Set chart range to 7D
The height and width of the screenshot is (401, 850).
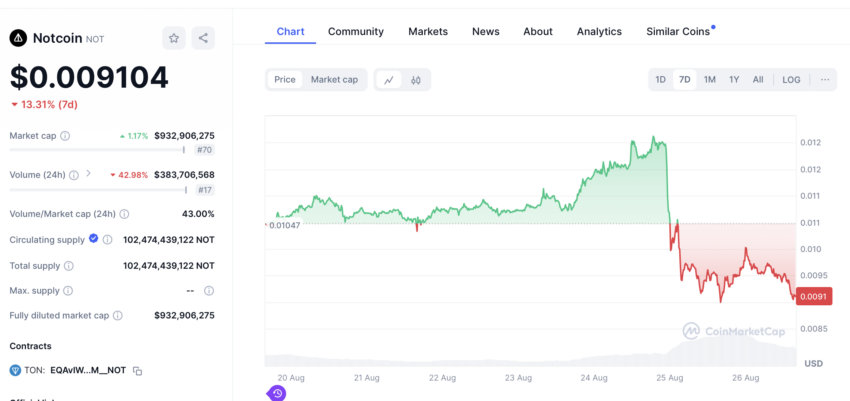(x=685, y=80)
